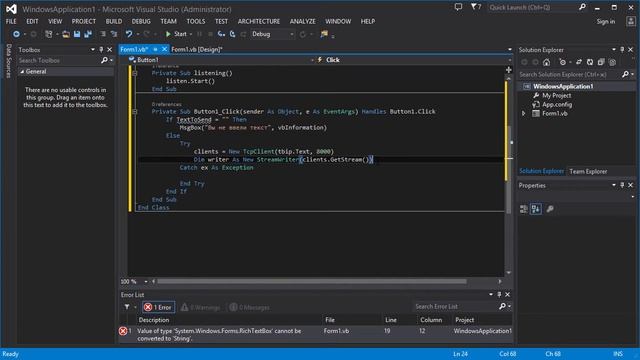Image resolution: width=640 pixels, height=360 pixels.
Task: Select App.config in Solution Explorer
Action: (x=557, y=104)
